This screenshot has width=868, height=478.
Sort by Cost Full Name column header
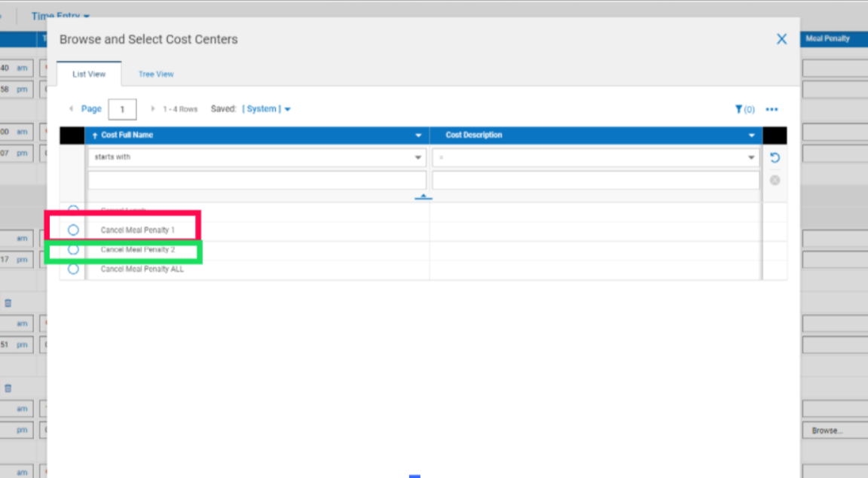[127, 135]
